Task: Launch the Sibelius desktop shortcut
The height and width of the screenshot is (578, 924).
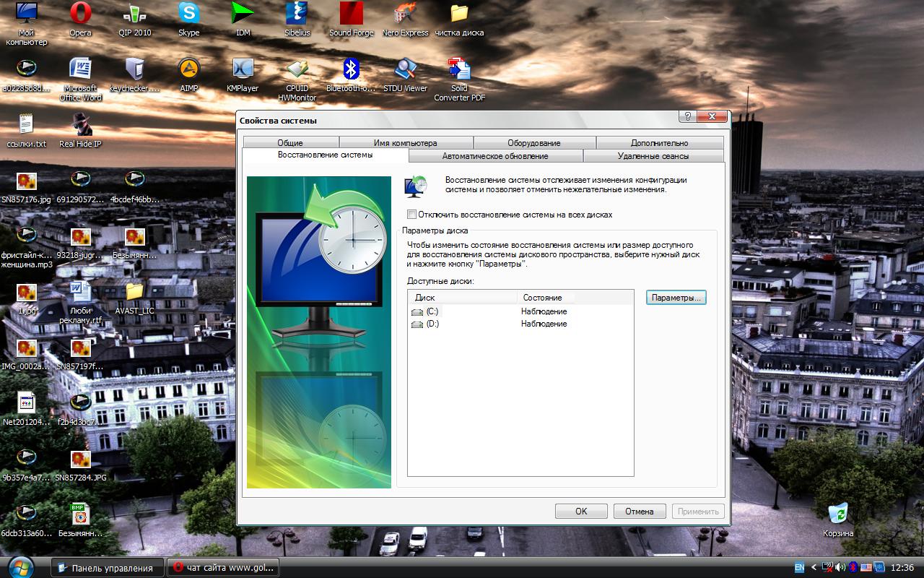Action: (x=297, y=14)
